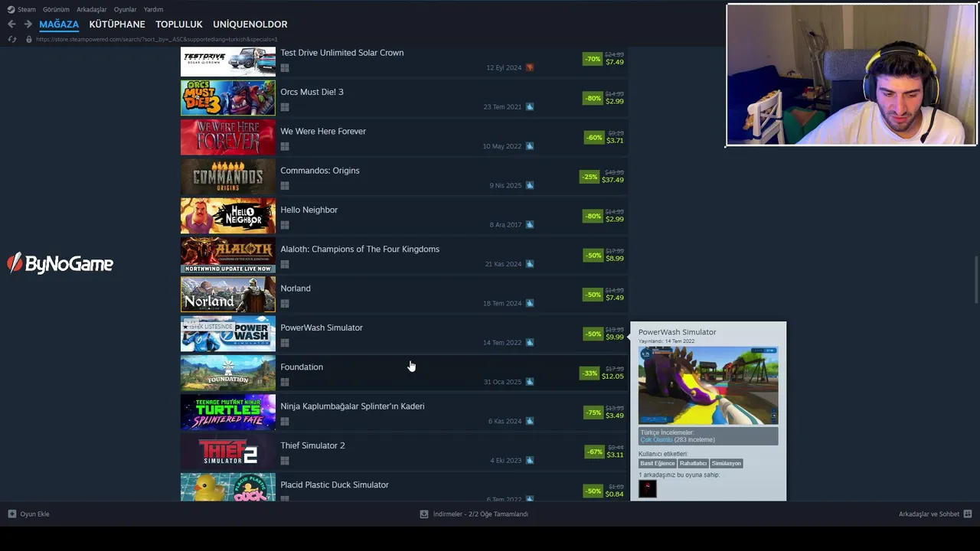The image size is (980, 551).
Task: Click the Test Drive Unlimited Solar Crown title
Action: coord(341,53)
